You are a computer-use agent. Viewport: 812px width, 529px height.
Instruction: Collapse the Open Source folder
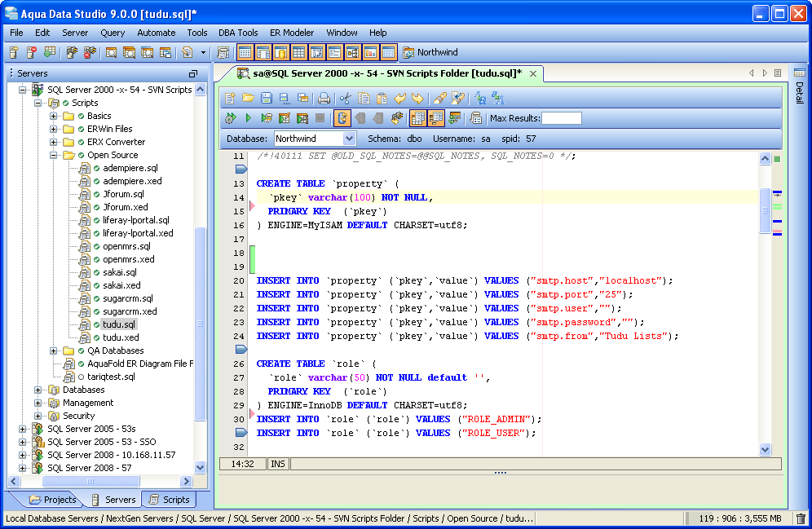(54, 155)
